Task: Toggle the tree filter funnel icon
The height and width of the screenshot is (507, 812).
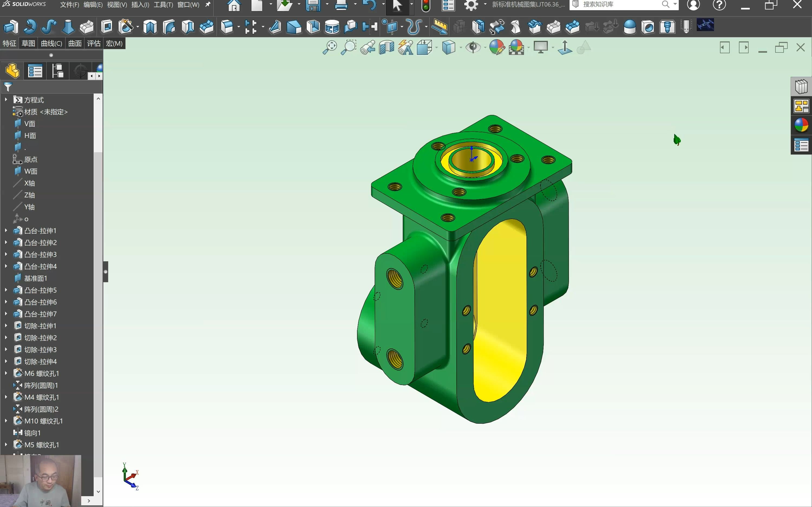Action: click(8, 87)
